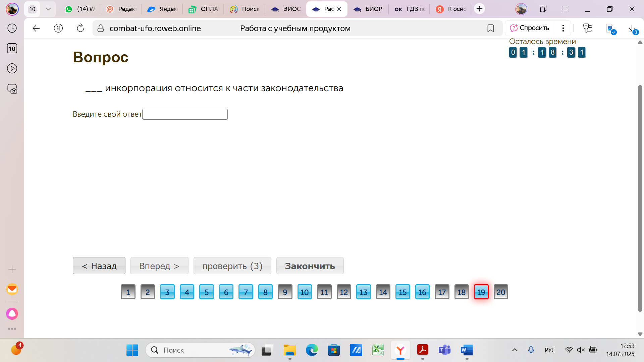
Task: Click the bookmark icon in address bar
Action: pyautogui.click(x=490, y=28)
